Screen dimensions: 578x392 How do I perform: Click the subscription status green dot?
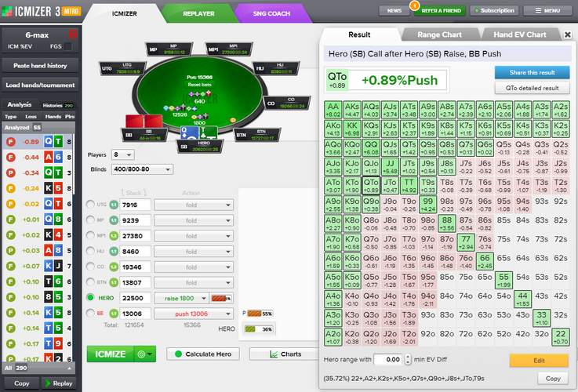pos(477,11)
